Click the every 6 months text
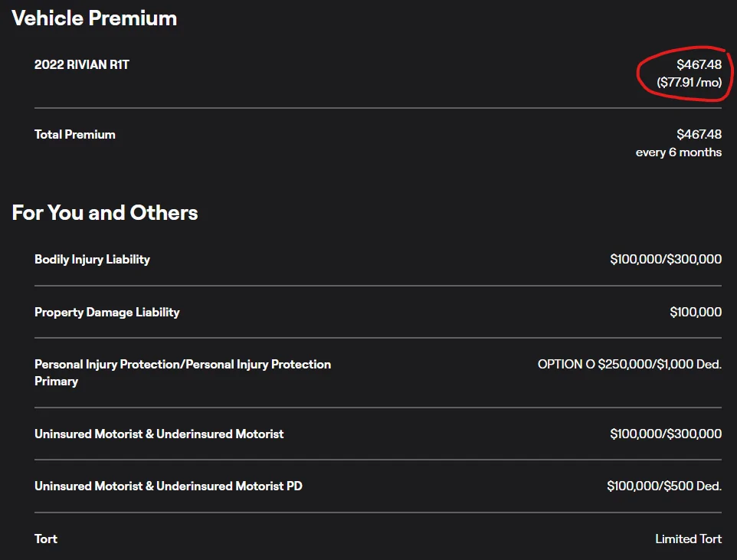The height and width of the screenshot is (560, 737). click(x=679, y=152)
